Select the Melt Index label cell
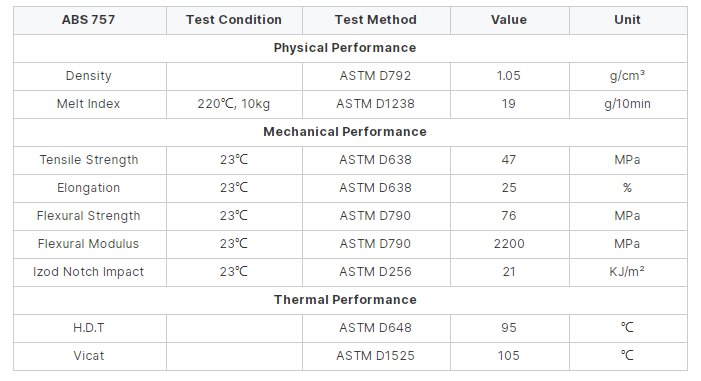 click(90, 104)
